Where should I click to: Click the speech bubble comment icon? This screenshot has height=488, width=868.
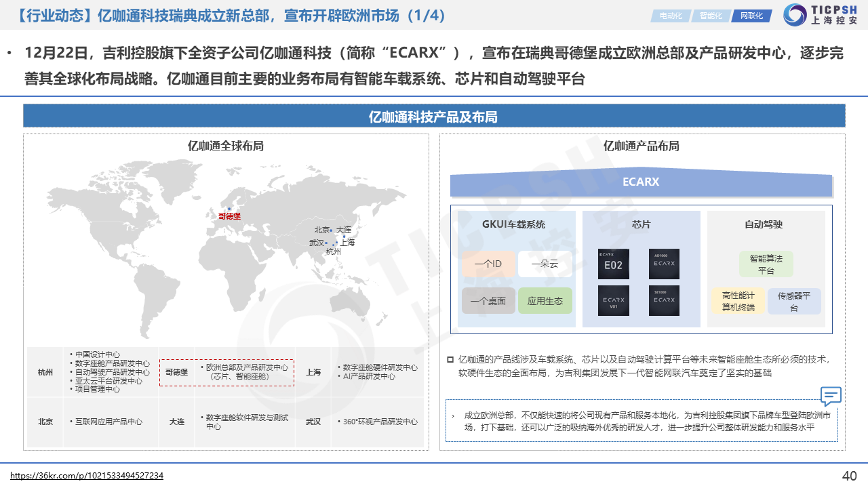(x=831, y=396)
